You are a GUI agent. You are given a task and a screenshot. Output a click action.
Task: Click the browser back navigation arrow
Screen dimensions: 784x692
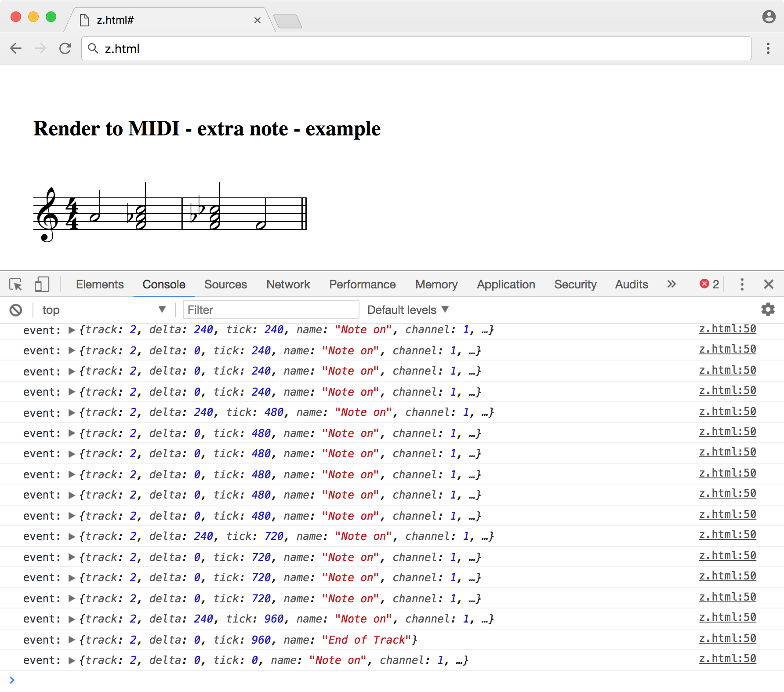[x=16, y=48]
